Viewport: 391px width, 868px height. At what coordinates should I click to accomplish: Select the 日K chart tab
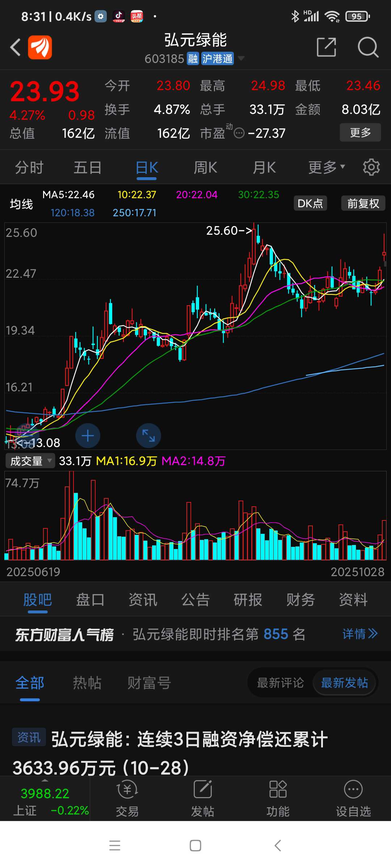tap(147, 167)
